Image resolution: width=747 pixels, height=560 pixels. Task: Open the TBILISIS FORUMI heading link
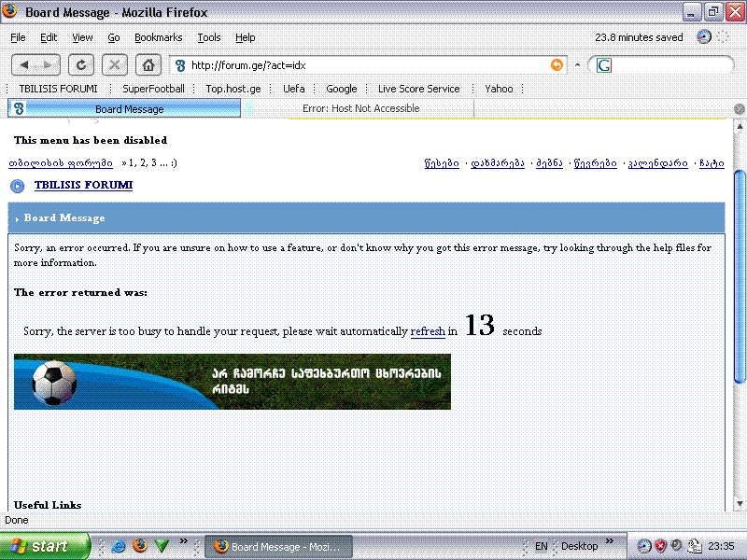click(83, 185)
